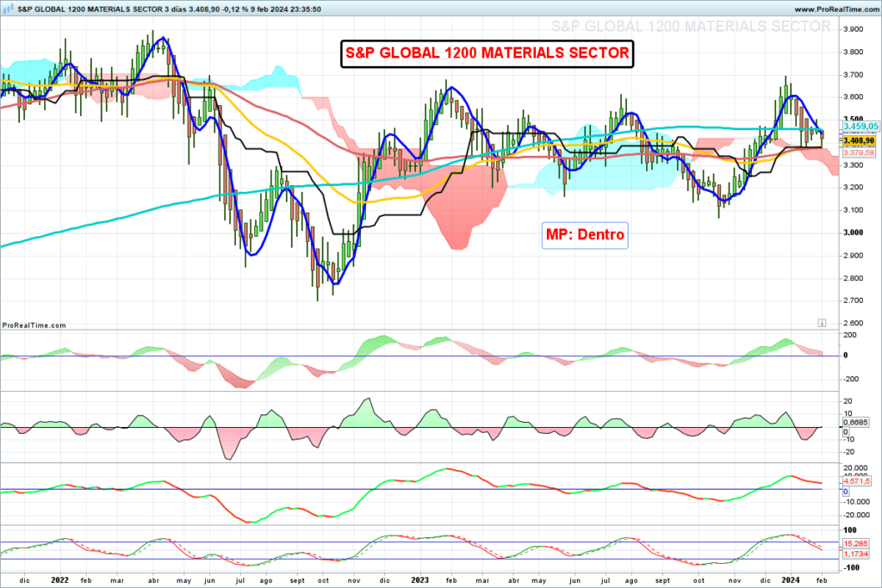Viewport: 882px width, 588px height.
Task: Click the -20.000 label on third indicator axis
Action: click(x=855, y=515)
